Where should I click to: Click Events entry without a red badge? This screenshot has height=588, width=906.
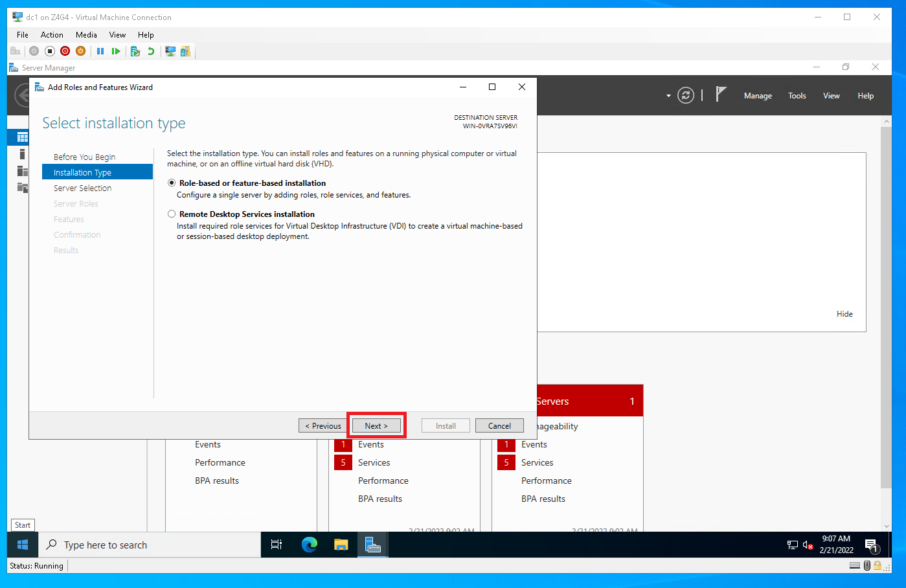pos(207,445)
